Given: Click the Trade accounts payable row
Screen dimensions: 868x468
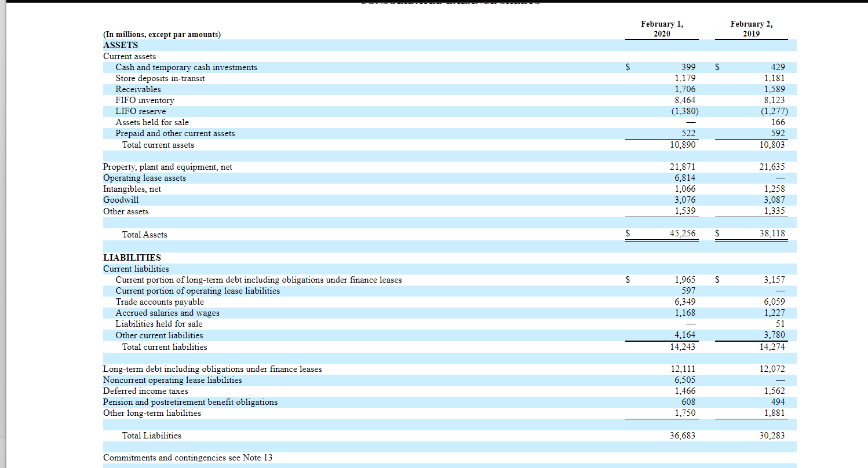Looking at the screenshot, I should click(x=159, y=302).
